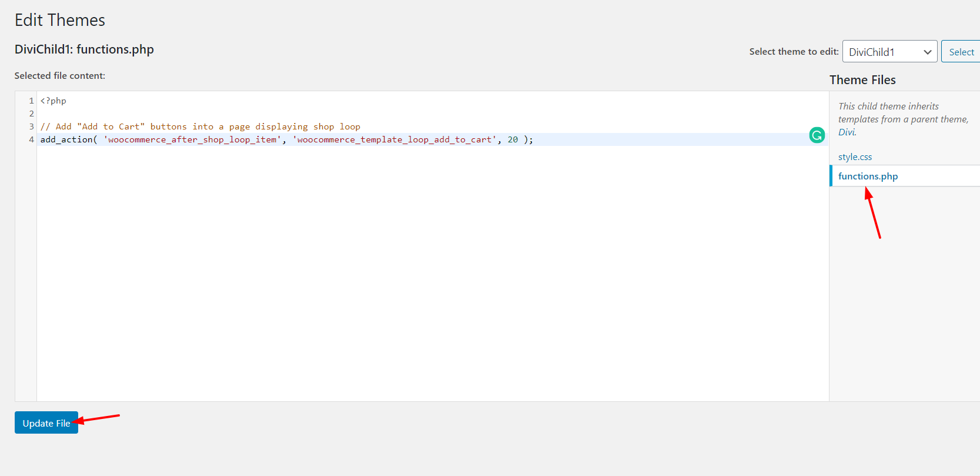Click the <?php opening tag on line 1

click(53, 101)
